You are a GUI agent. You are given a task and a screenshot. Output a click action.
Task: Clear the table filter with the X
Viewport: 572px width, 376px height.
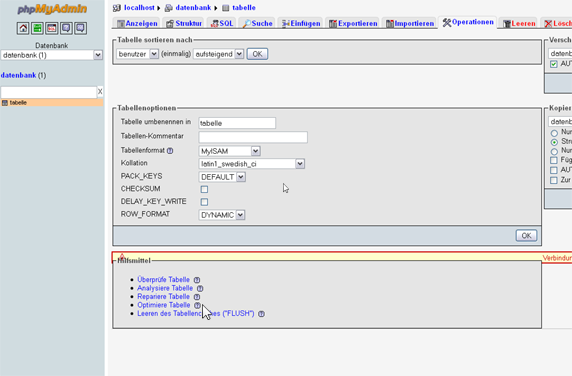[x=100, y=92]
